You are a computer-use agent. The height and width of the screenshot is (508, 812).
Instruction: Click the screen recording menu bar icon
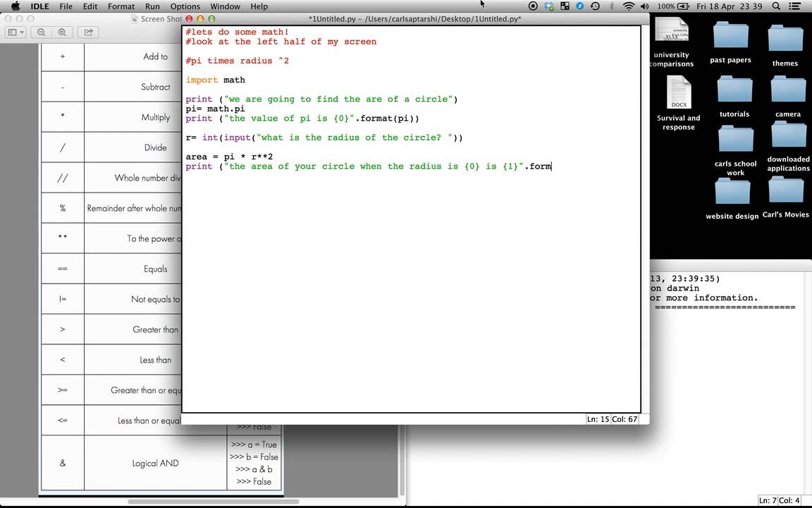[x=533, y=6]
